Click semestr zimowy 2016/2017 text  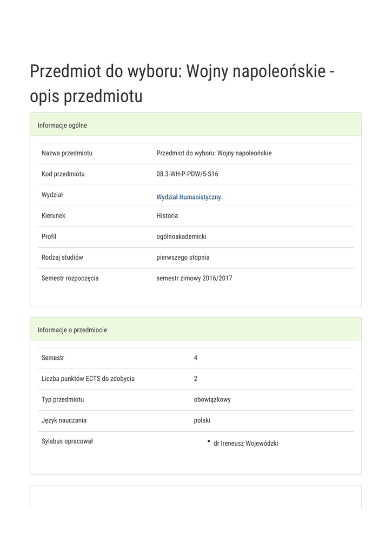tap(195, 279)
